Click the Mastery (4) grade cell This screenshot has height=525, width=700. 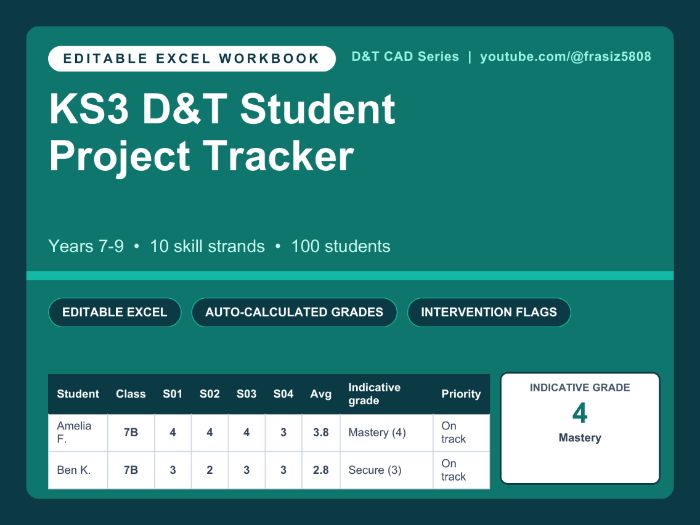point(387,433)
